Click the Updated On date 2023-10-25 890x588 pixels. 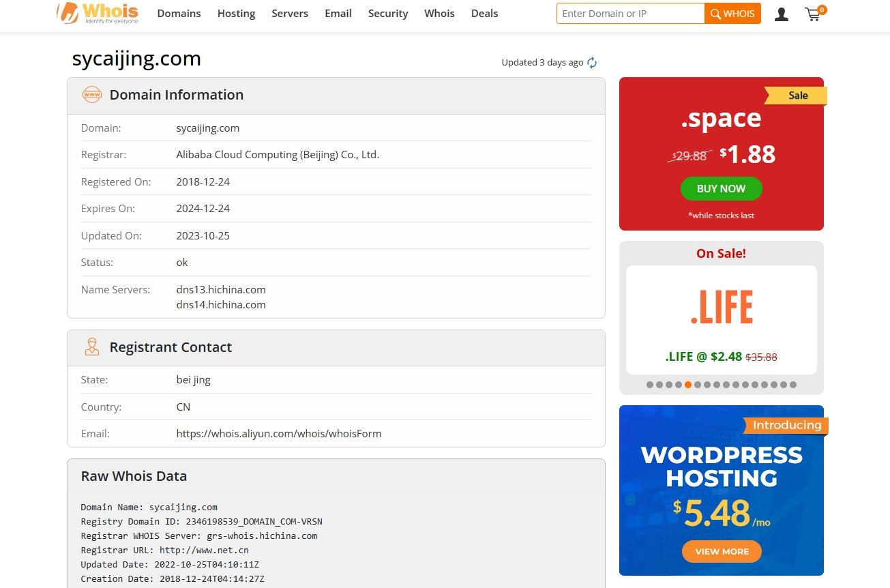click(203, 235)
